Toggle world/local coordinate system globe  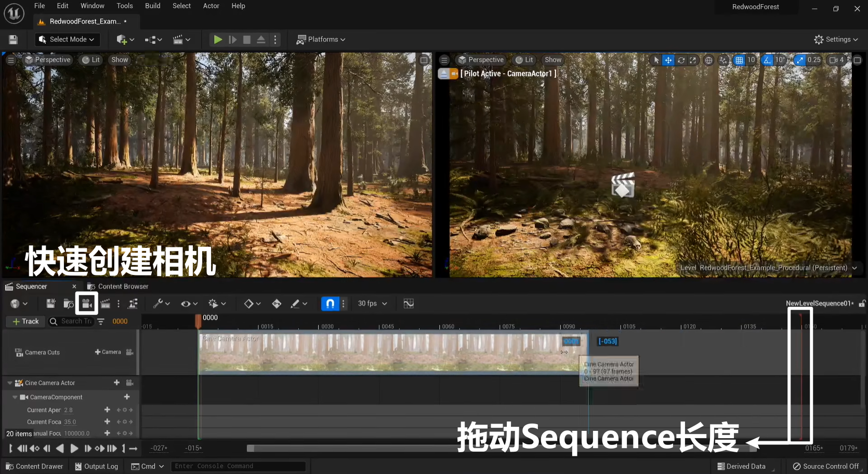(x=708, y=60)
